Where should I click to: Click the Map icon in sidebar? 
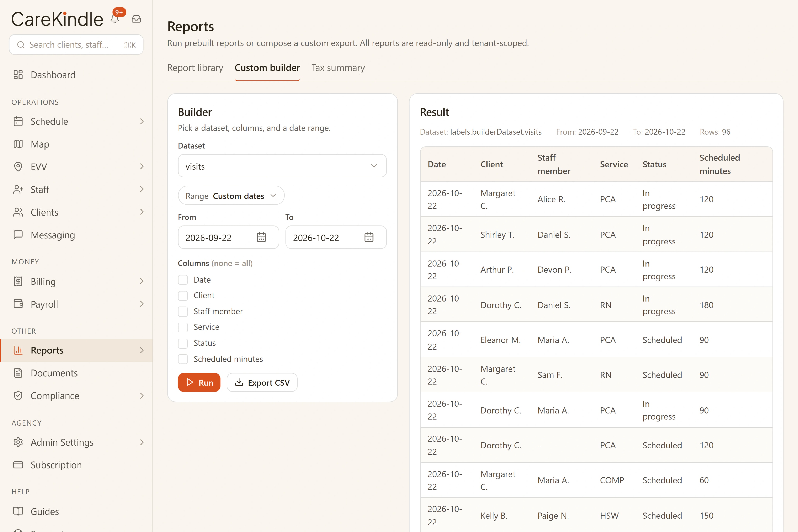[x=18, y=144]
